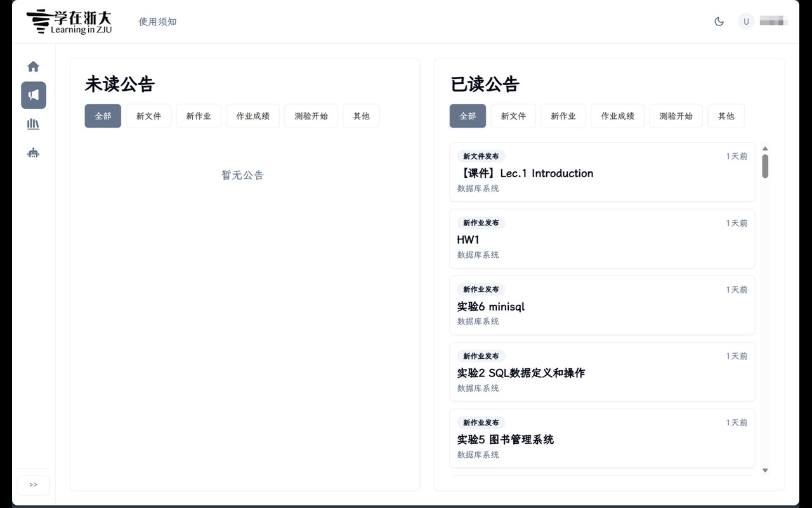Screen dimensions: 812x508
Task: Open 实验6 minisql announcement
Action: tap(602, 305)
